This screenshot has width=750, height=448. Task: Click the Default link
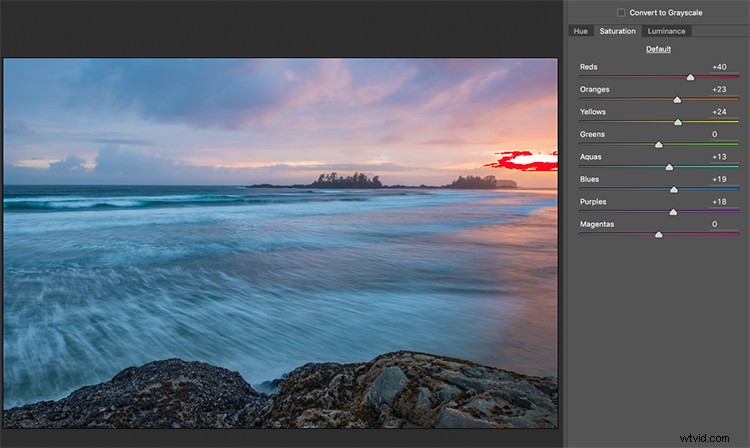coord(658,49)
